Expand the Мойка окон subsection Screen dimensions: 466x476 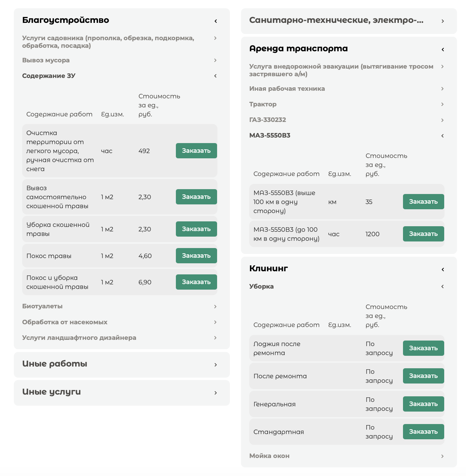click(x=442, y=456)
